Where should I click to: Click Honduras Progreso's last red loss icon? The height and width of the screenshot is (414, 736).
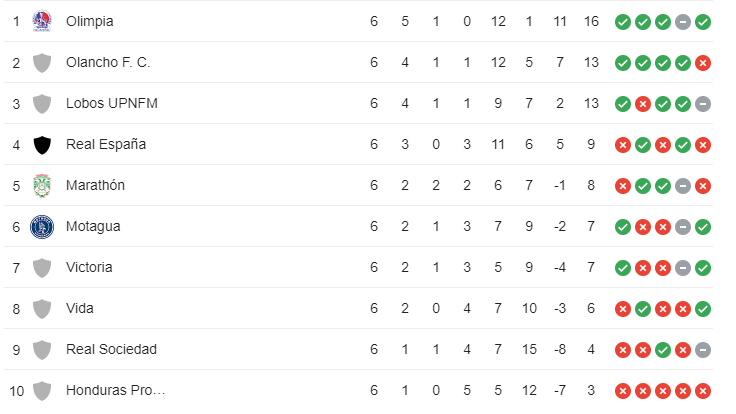pyautogui.click(x=703, y=391)
